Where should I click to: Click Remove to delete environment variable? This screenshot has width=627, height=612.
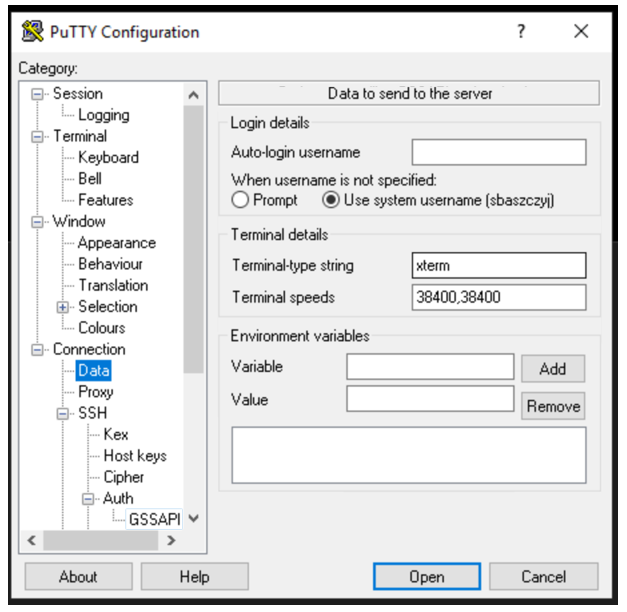point(553,406)
